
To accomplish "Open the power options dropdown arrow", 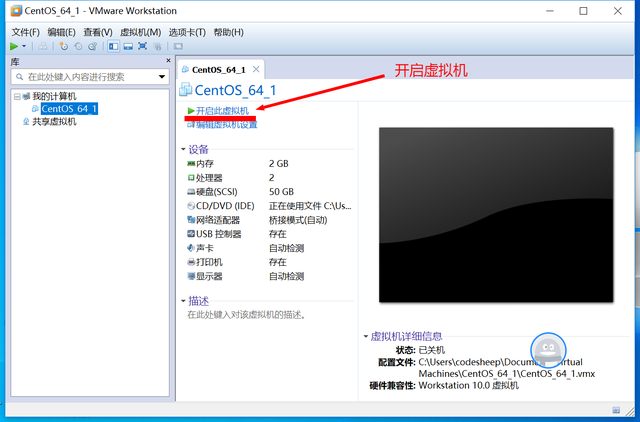I will pyautogui.click(x=24, y=47).
